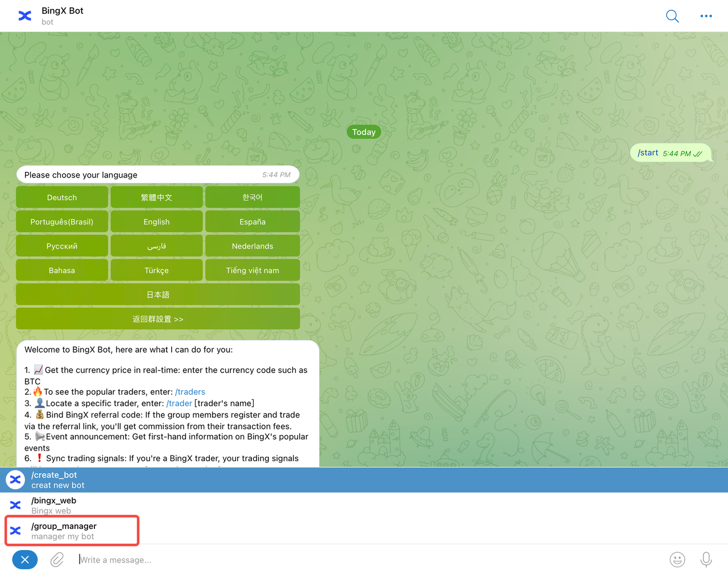728x575 pixels.
Task: Click the BingX Bot avatar logo in header
Action: [25, 16]
